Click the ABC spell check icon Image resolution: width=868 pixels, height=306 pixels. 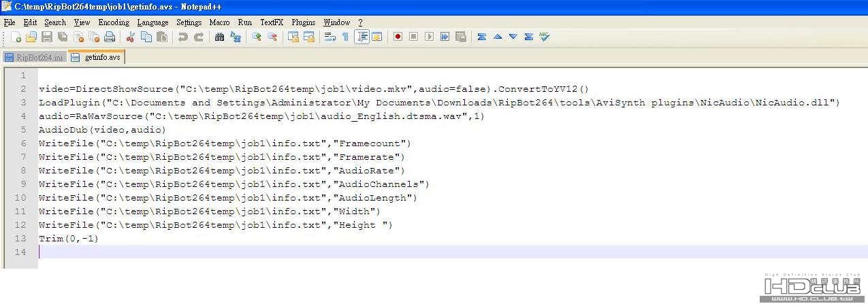(x=544, y=37)
